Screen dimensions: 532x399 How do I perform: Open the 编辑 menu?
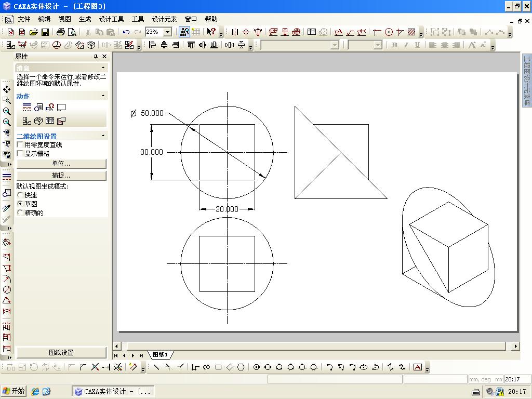[x=44, y=19]
